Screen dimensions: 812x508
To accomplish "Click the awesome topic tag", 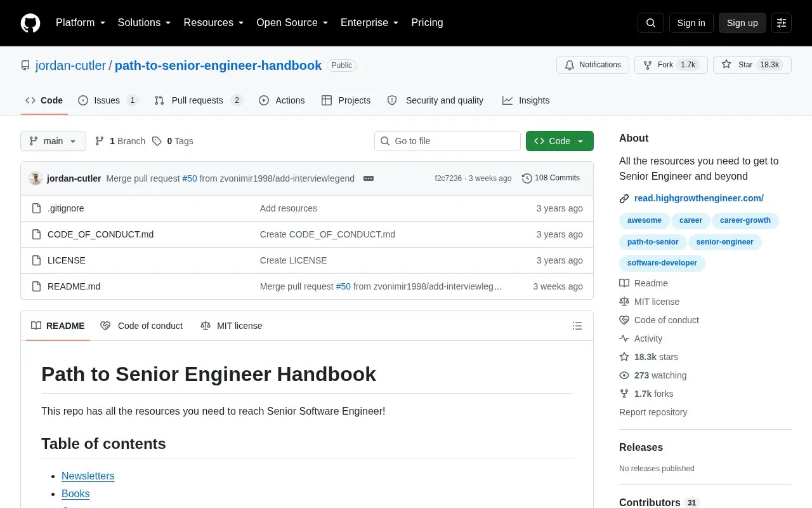I will tap(645, 221).
